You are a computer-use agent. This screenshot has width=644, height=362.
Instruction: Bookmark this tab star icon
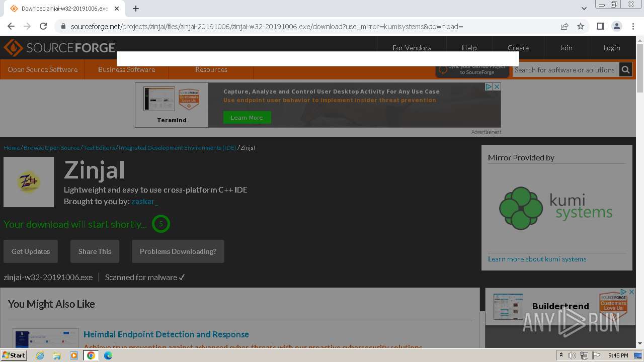581,26
